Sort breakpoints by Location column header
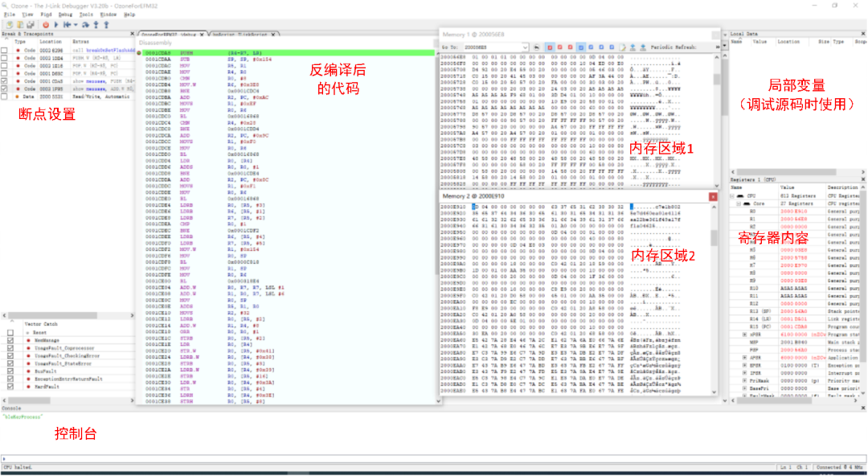 (51, 42)
